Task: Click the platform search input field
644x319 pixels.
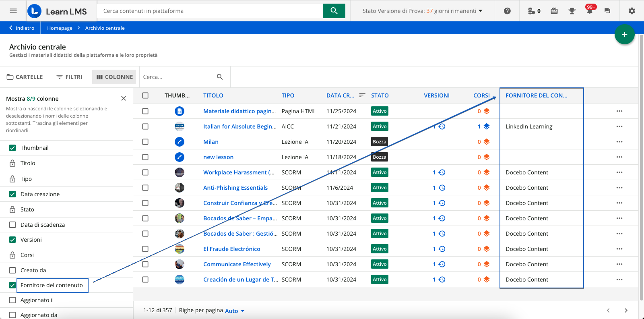Action: click(210, 11)
